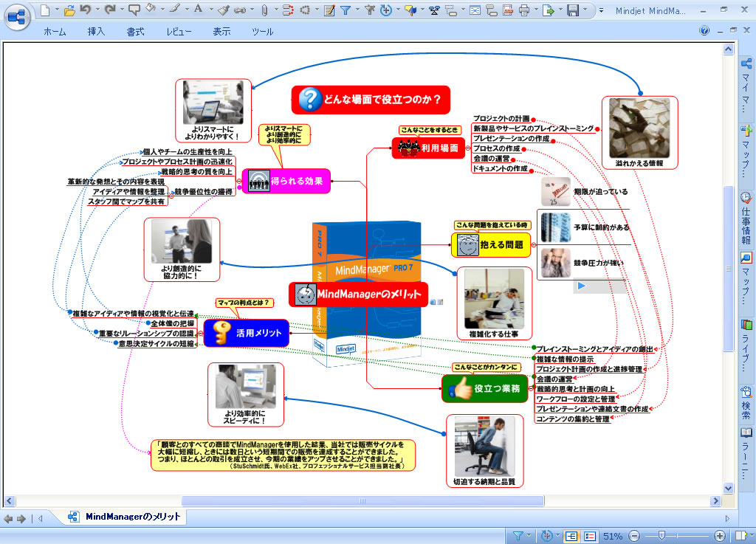Image resolution: width=756 pixels, height=544 pixels.
Task: Collapse the 抱える問題 branch
Action: pyautogui.click(x=533, y=244)
